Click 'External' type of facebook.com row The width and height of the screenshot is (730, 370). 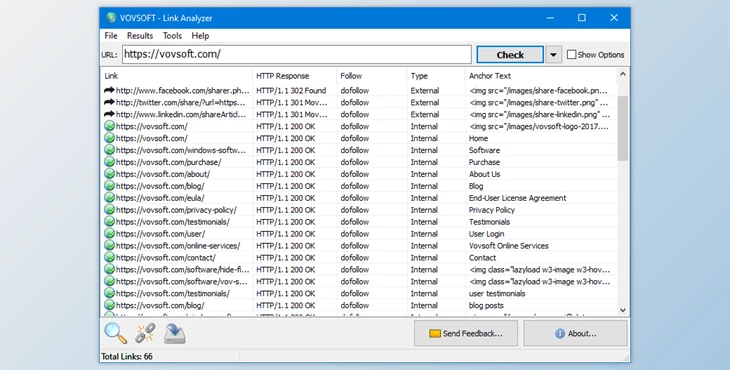pyautogui.click(x=425, y=90)
